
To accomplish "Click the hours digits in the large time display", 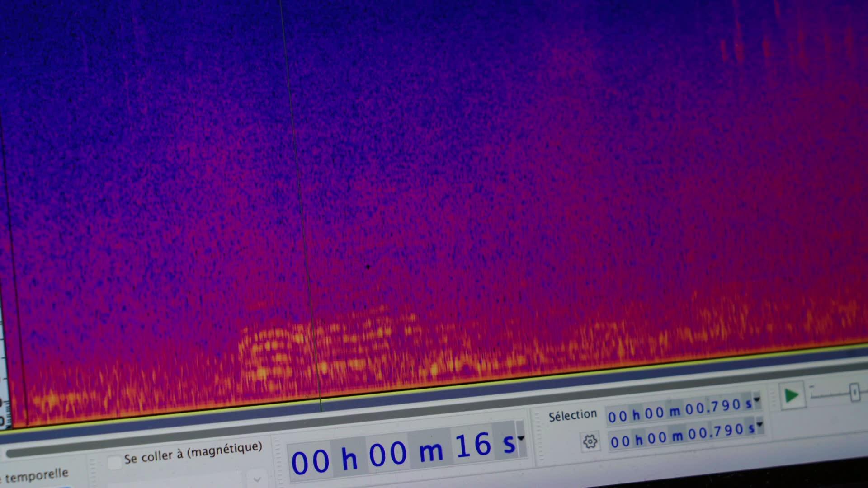I will click(x=310, y=462).
